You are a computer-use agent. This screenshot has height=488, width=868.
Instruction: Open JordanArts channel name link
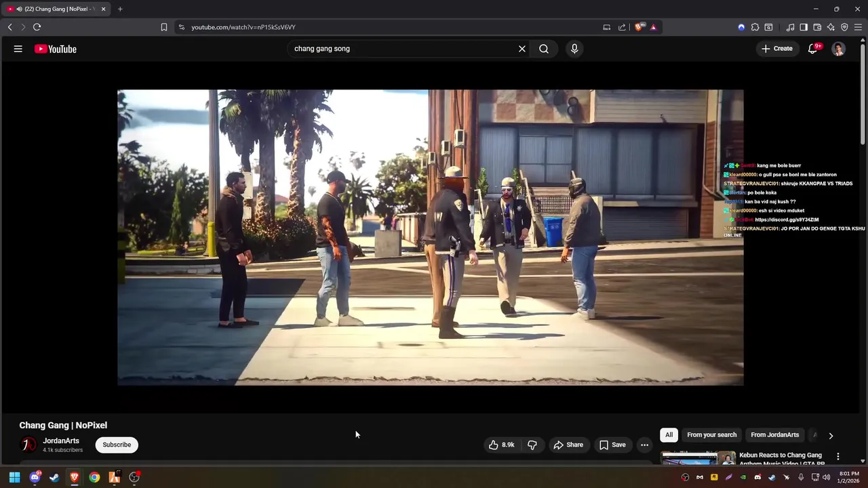(61, 441)
